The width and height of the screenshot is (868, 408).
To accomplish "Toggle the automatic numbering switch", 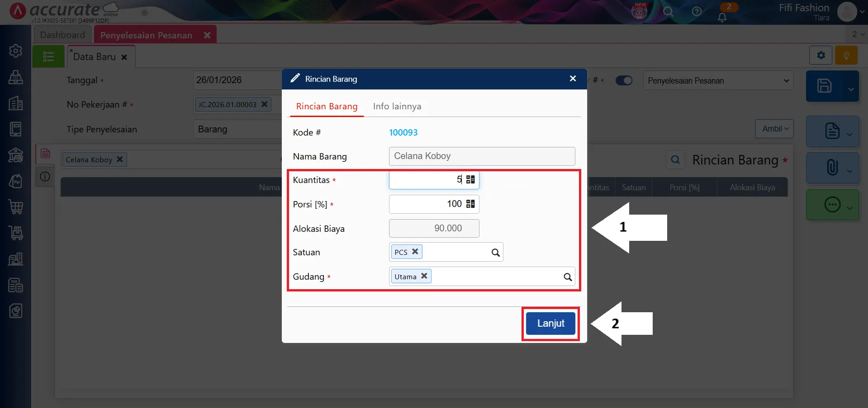I will pyautogui.click(x=624, y=80).
